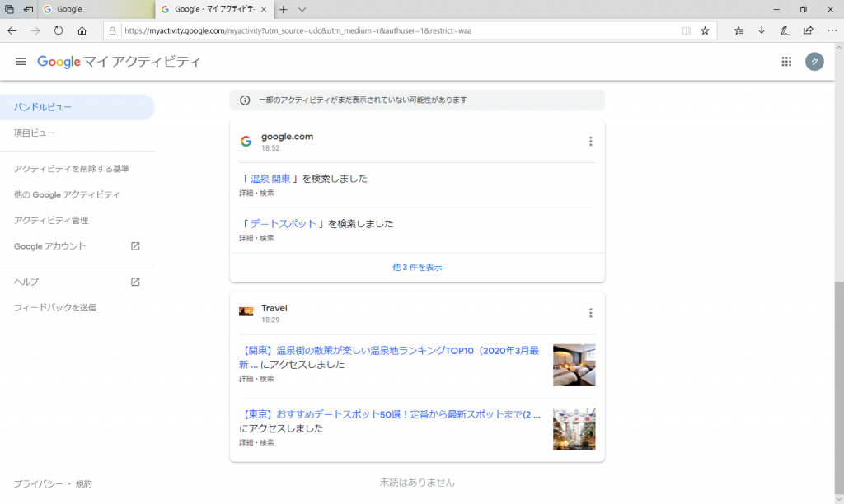Open the 温泉地ランキングTOP10 article link

tap(389, 357)
